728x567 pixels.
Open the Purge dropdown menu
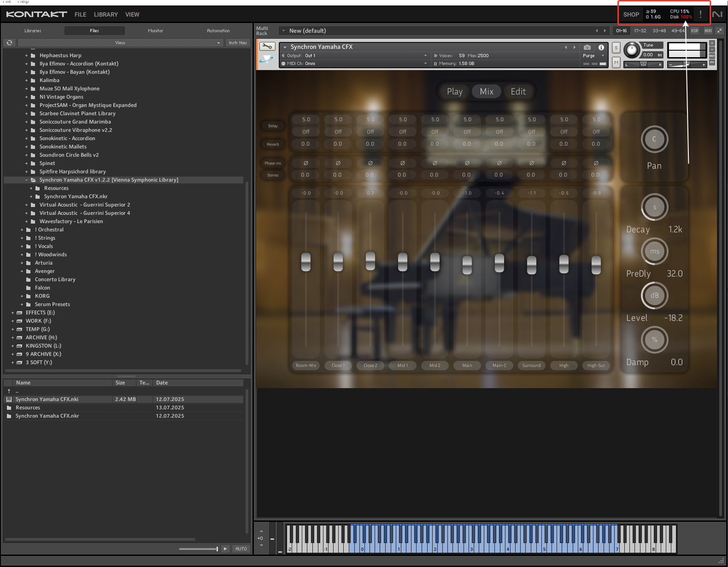(593, 56)
